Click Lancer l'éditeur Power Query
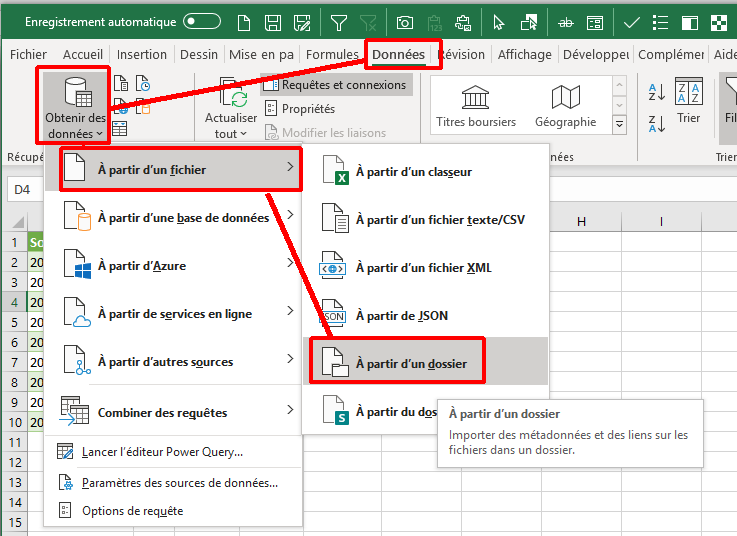Screen dimensions: 737x536 tap(162, 451)
